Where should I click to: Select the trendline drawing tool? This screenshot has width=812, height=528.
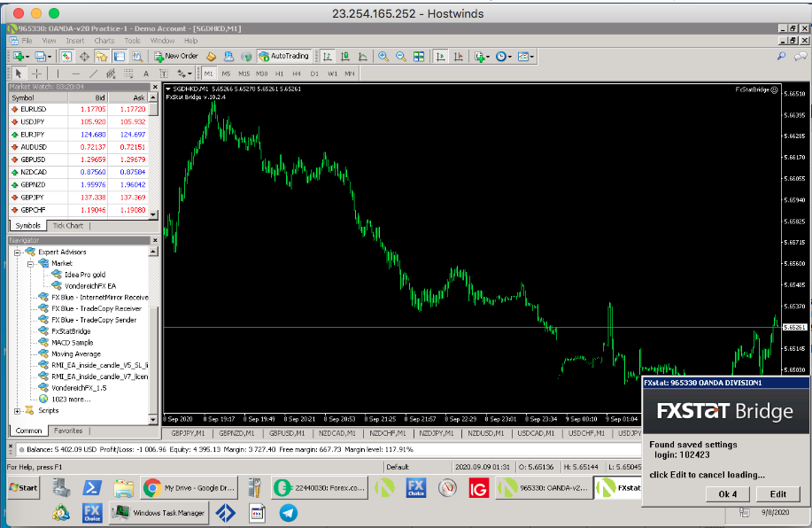[x=93, y=74]
